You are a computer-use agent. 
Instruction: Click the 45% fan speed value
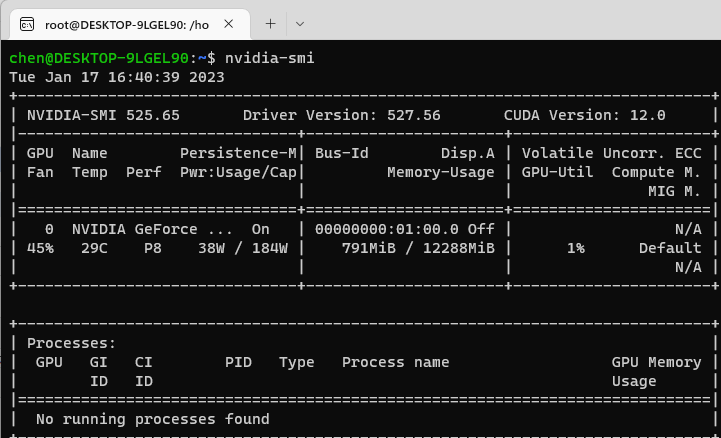40,248
